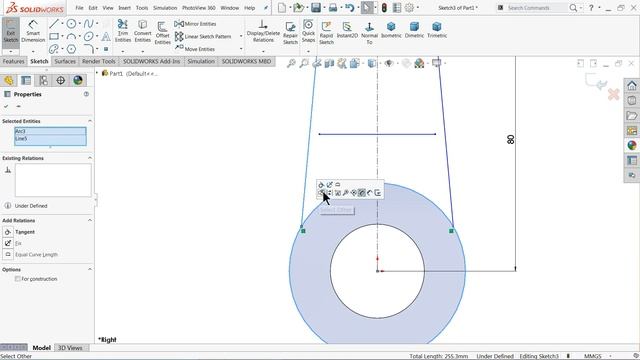The height and width of the screenshot is (360, 640).
Task: Select the Corner Rectangle tool
Action: 53,36
